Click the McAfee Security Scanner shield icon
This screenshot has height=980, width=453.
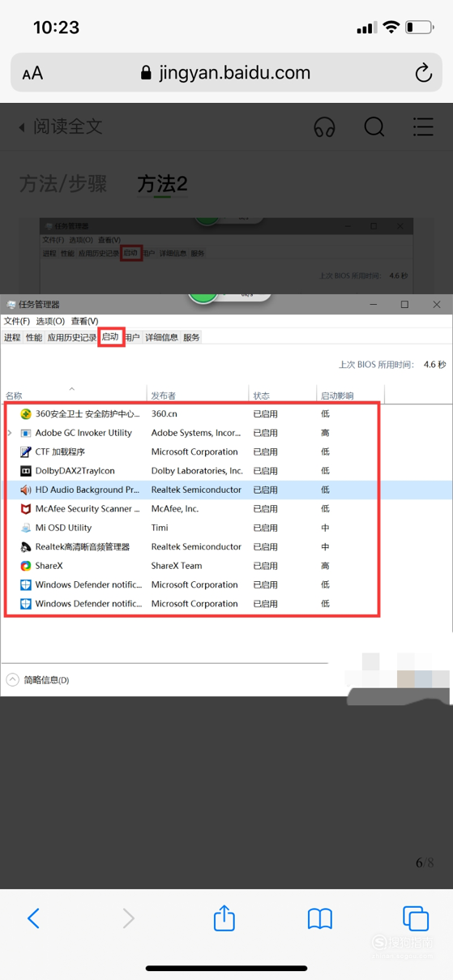(26, 509)
